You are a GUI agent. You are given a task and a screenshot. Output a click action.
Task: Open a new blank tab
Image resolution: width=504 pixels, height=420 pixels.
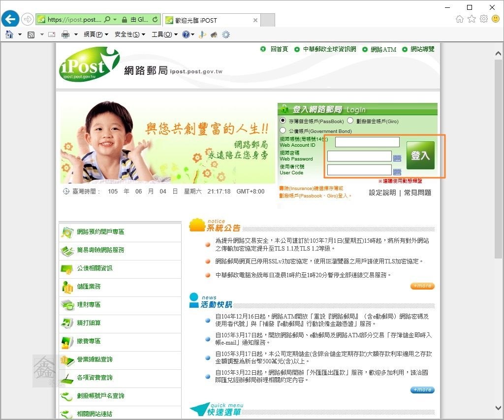pos(267,20)
